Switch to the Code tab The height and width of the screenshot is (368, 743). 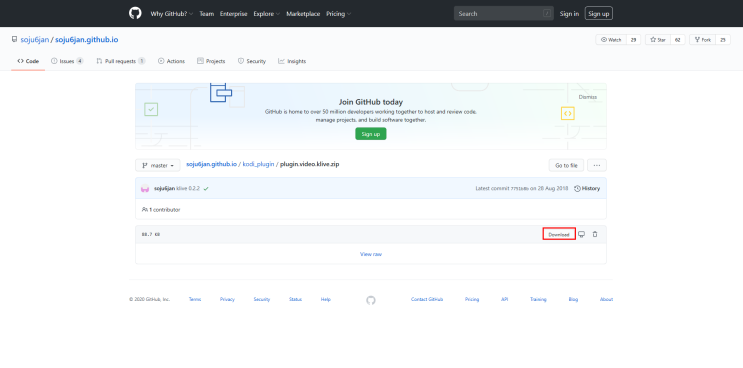pos(28,61)
